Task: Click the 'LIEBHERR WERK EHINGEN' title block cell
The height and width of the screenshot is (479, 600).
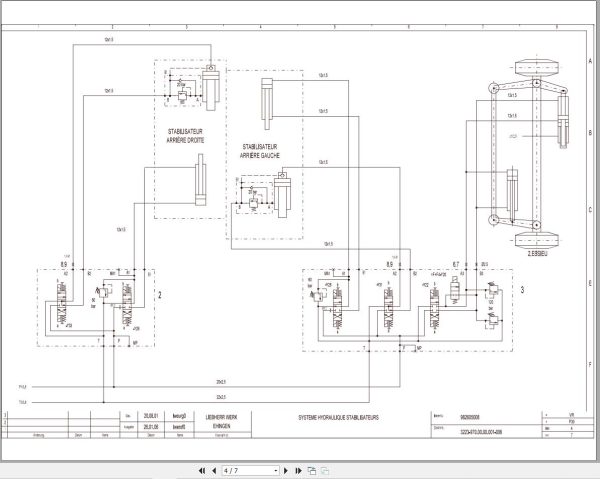Action: (x=222, y=421)
